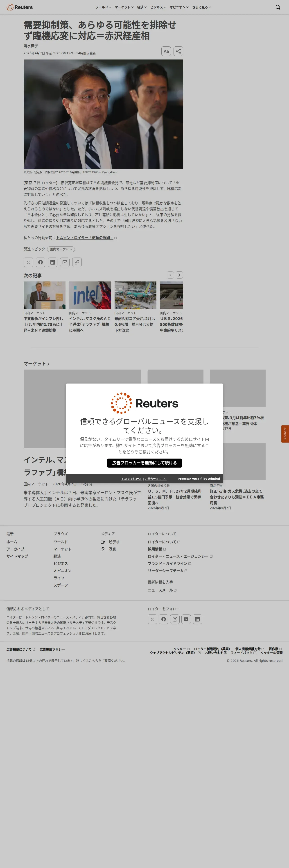Follow Reuters on YouTube in footer

tap(186, 619)
